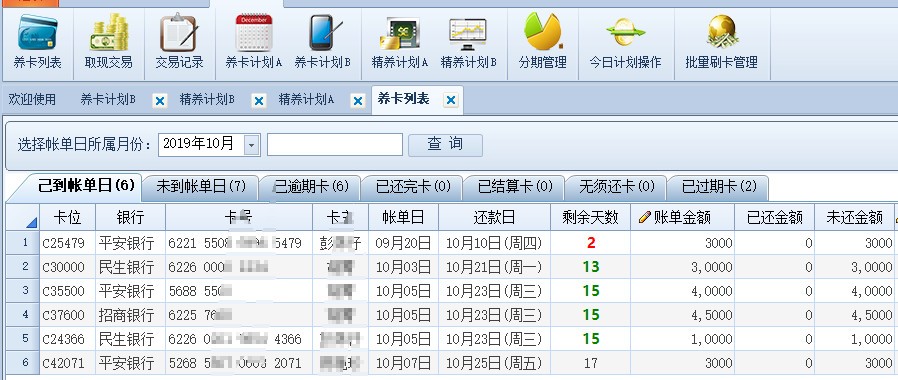Click bill date cell 10月07日
898x380 pixels.
[x=403, y=363]
